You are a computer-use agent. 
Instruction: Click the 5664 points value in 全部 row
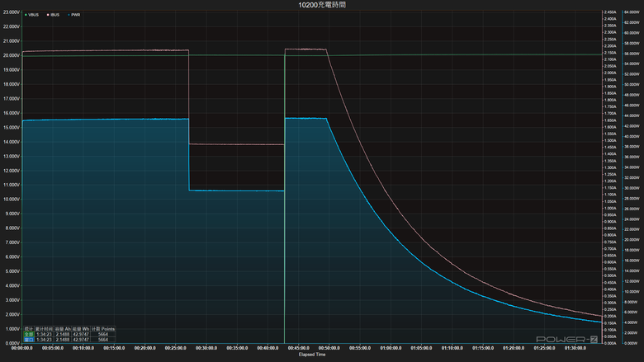pos(103,334)
